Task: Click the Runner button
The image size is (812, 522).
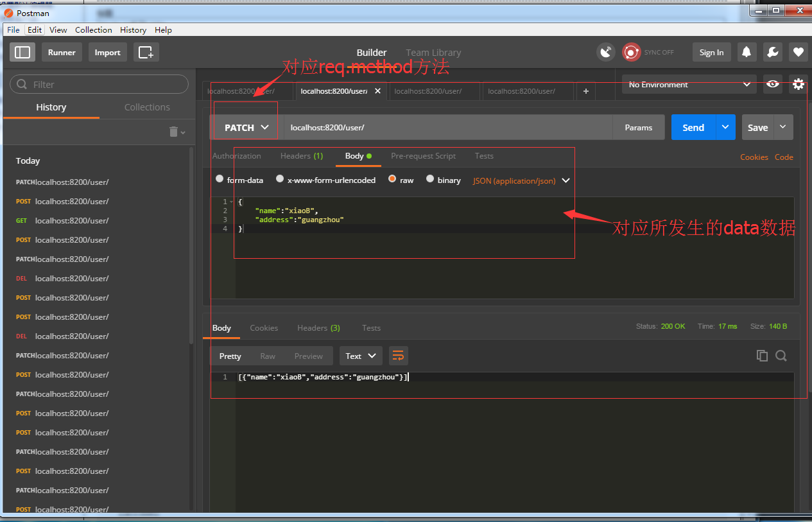Action: (x=62, y=53)
